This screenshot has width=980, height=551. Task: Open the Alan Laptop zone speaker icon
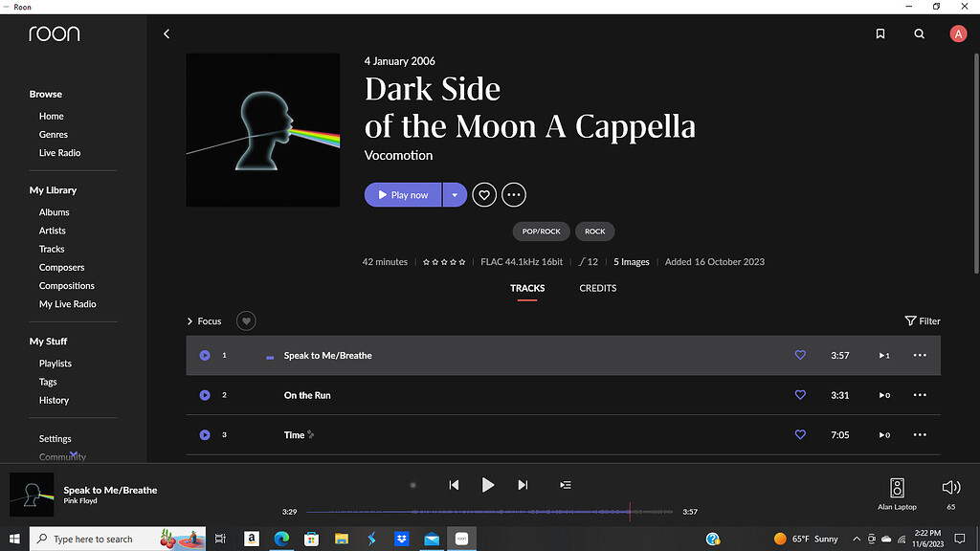pyautogui.click(x=897, y=488)
